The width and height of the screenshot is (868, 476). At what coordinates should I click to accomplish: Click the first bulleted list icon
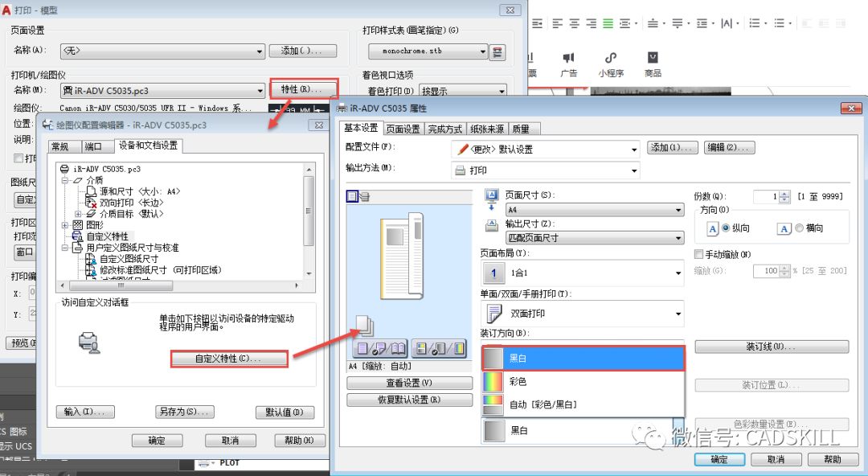(754, 23)
